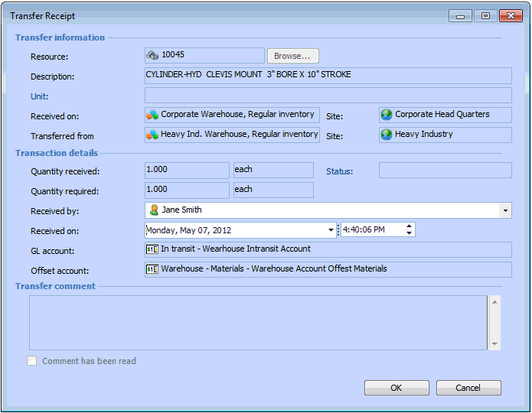Viewport: 532px width, 413px height.
Task: Click the Quantity received value field
Action: pos(187,170)
